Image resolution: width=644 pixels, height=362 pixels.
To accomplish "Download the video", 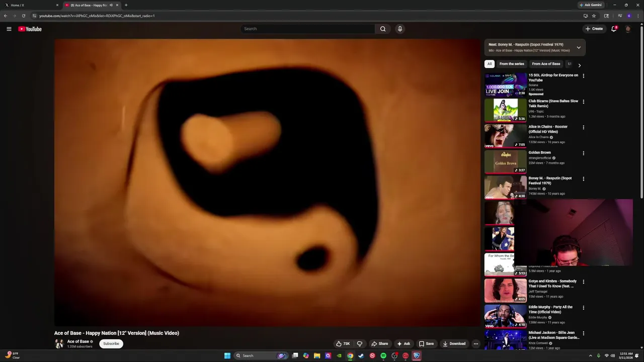I will pyautogui.click(x=454, y=344).
